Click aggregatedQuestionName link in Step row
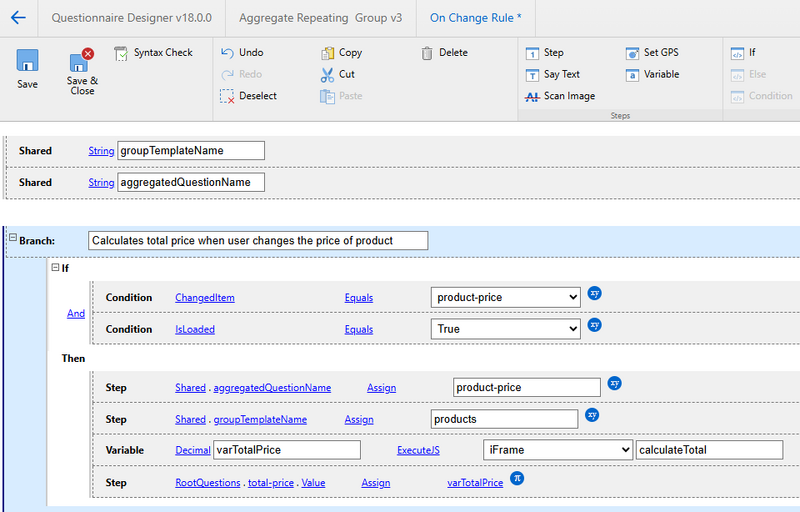800x512 pixels. pyautogui.click(x=272, y=388)
